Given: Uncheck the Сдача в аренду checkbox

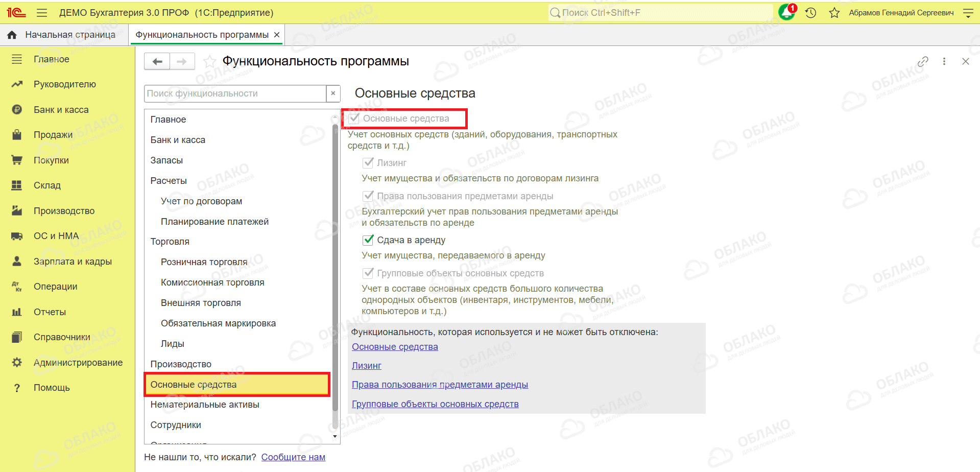Looking at the screenshot, I should 368,240.
